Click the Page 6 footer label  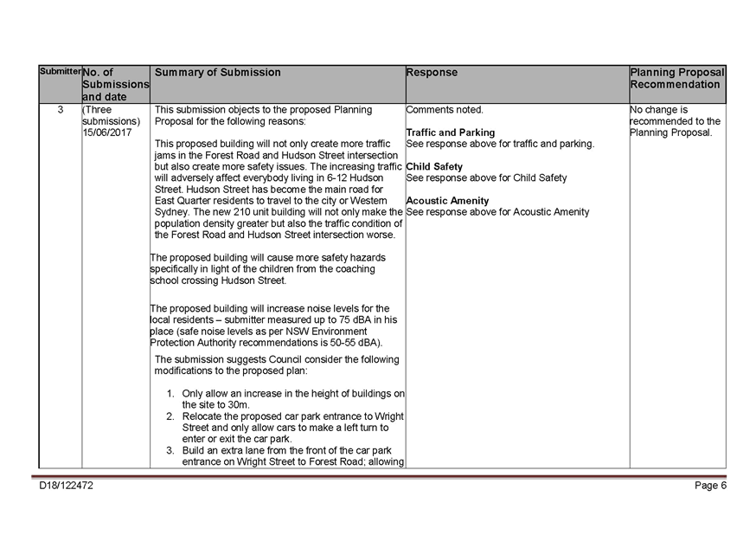tap(710, 486)
